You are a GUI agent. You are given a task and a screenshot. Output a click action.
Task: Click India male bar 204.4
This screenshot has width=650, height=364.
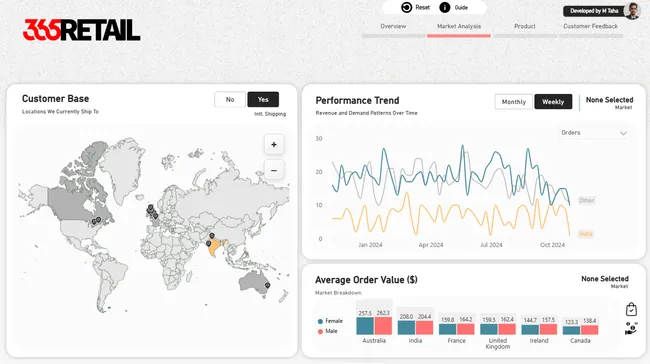pos(424,328)
